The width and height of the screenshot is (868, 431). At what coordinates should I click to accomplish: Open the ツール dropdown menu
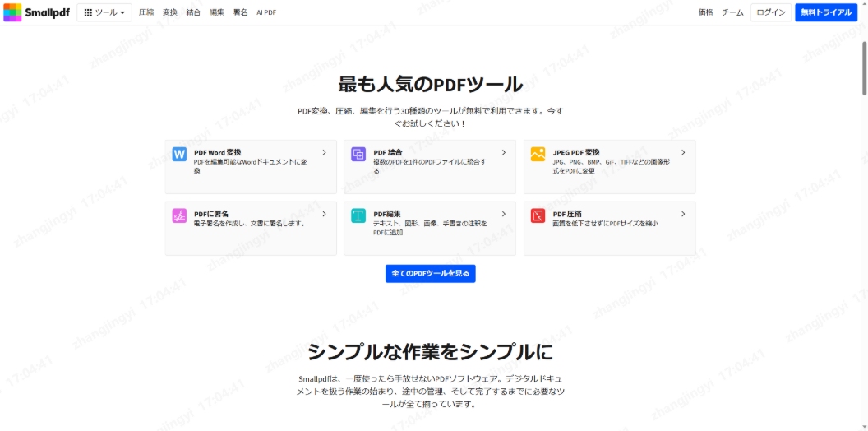[x=104, y=12]
